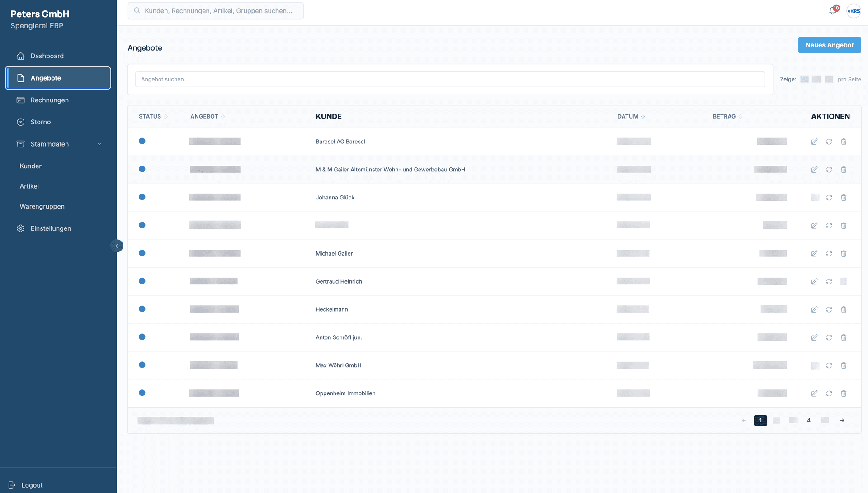Screen dimensions: 868x493
Task: Click the customer name Michael Gailer
Action: (334, 254)
